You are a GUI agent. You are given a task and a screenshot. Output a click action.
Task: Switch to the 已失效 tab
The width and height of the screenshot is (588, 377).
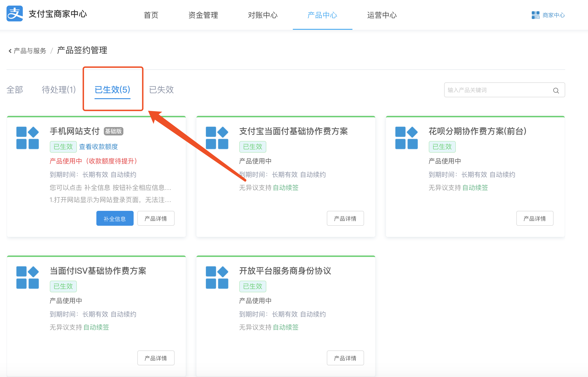coord(161,90)
